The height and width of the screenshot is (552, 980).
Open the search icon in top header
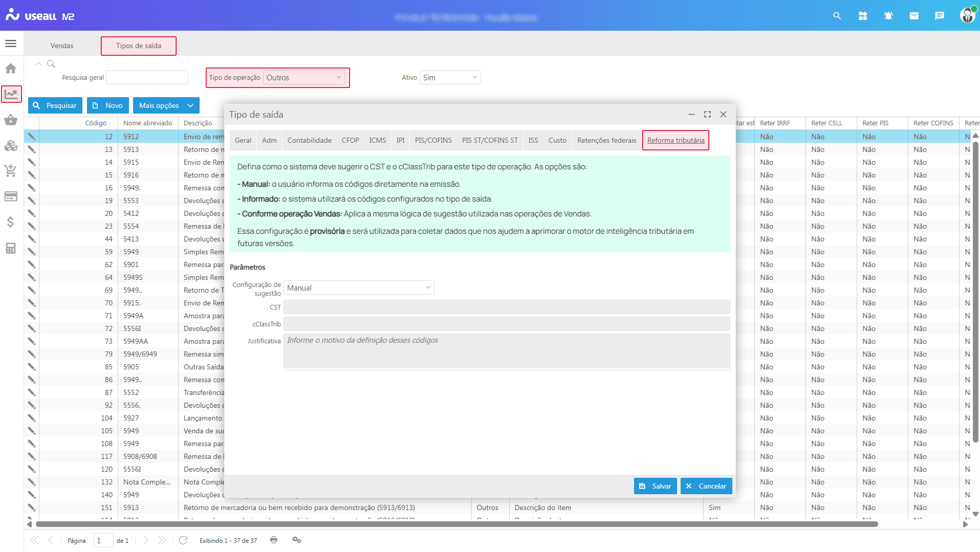point(837,16)
